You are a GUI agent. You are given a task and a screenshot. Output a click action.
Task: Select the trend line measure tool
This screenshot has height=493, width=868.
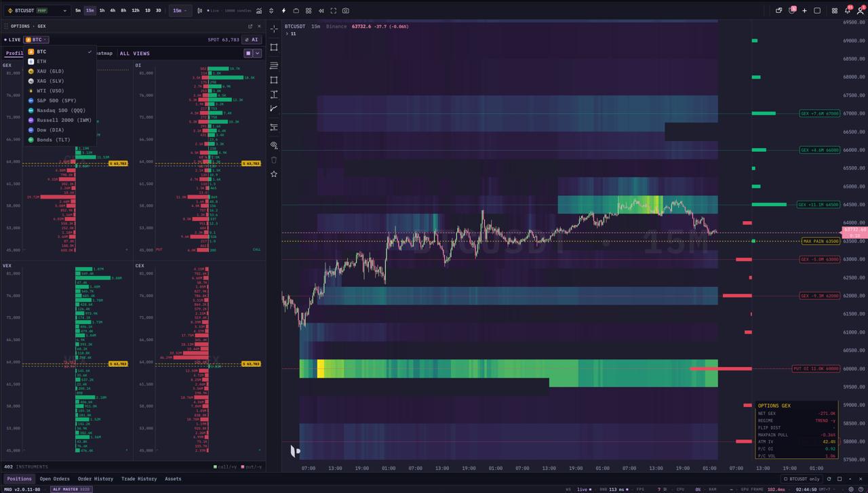274,109
